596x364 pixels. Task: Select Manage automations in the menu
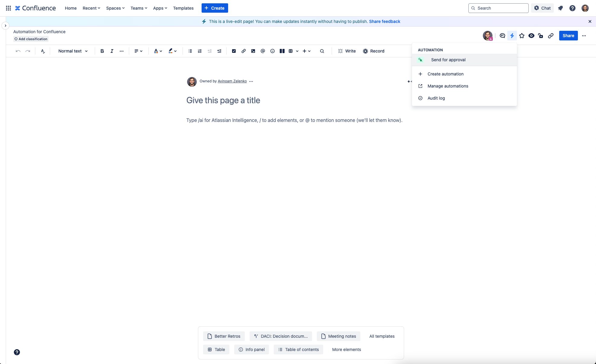(448, 86)
